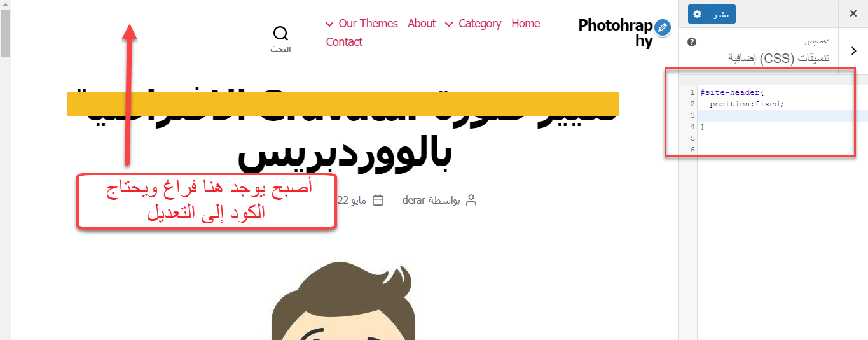Open the Contact menu link
868x340 pixels.
click(x=344, y=42)
